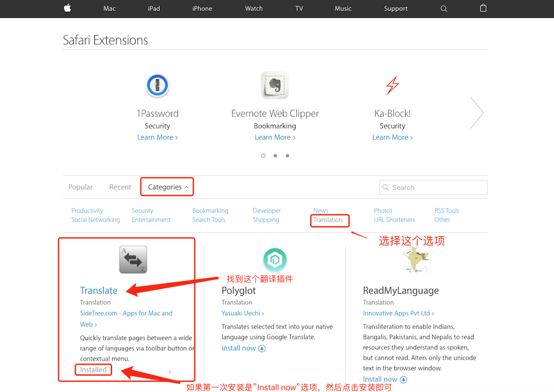Click the Apple logo in navigation bar

tap(68, 8)
